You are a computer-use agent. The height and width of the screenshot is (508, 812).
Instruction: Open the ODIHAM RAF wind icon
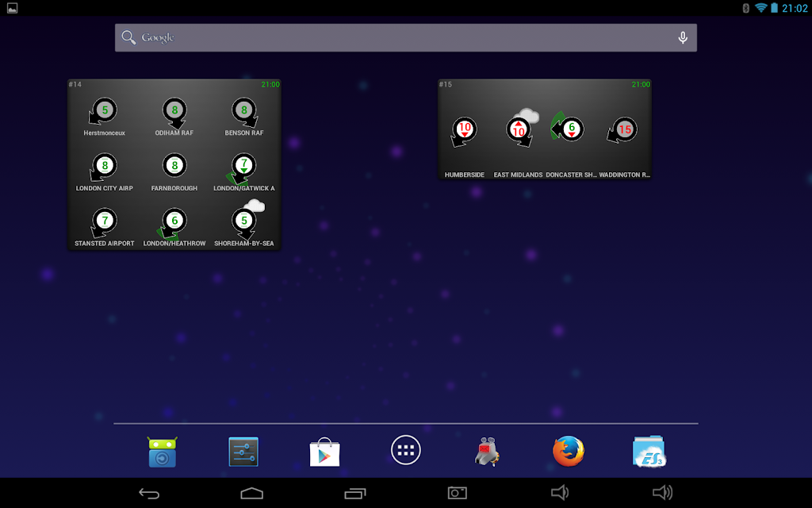[x=174, y=113]
